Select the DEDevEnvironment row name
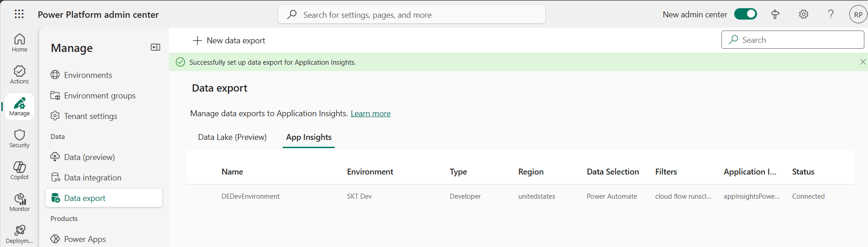Screen dimensions: 868x247 point(250,196)
